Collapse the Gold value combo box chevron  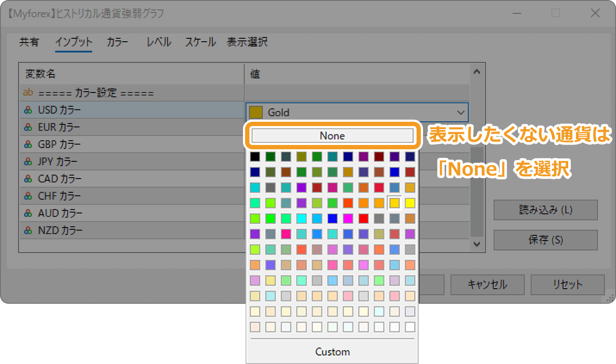460,112
